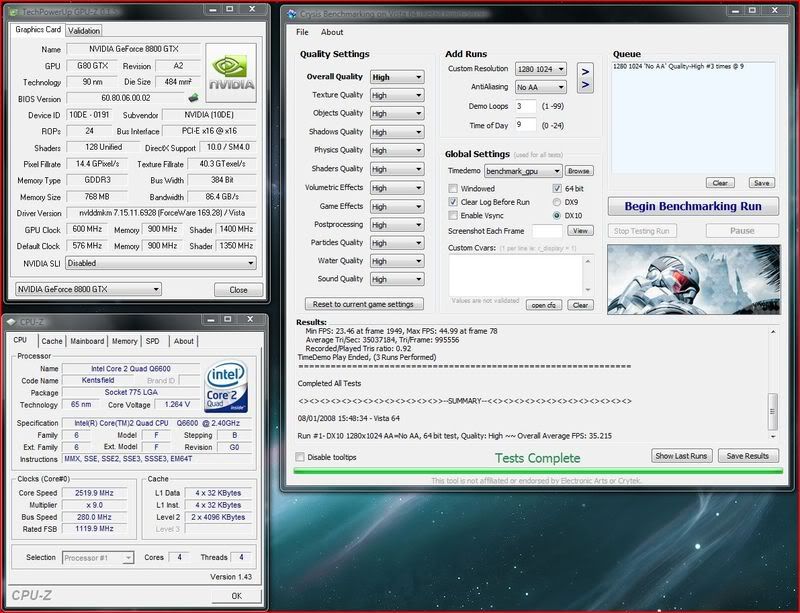
Task: Click the CPU-Z title bar icon
Action: [11, 322]
